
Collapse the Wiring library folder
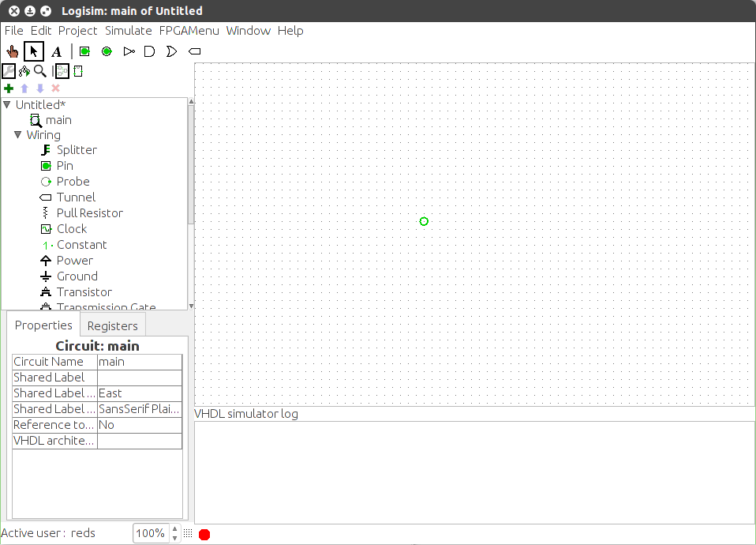(x=18, y=135)
